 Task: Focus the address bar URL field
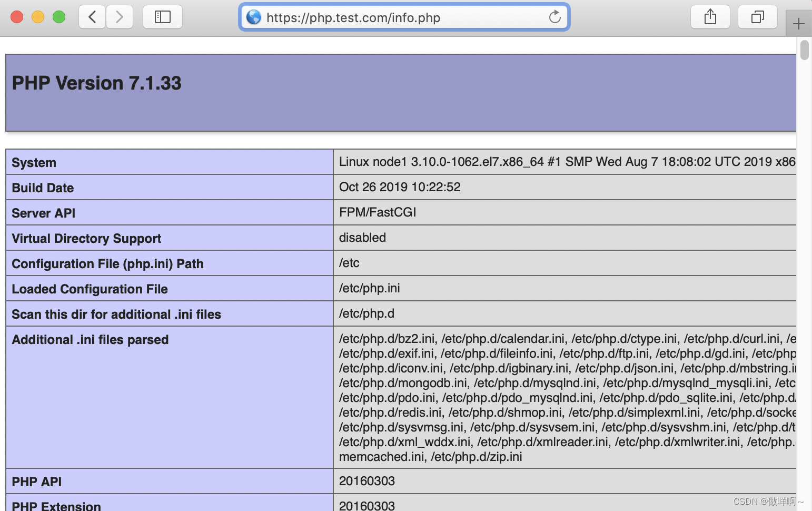pos(404,17)
